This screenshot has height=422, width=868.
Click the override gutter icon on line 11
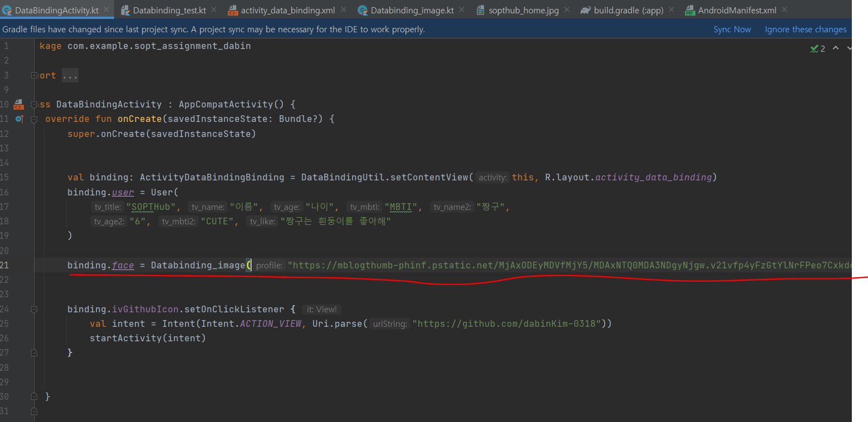point(19,119)
